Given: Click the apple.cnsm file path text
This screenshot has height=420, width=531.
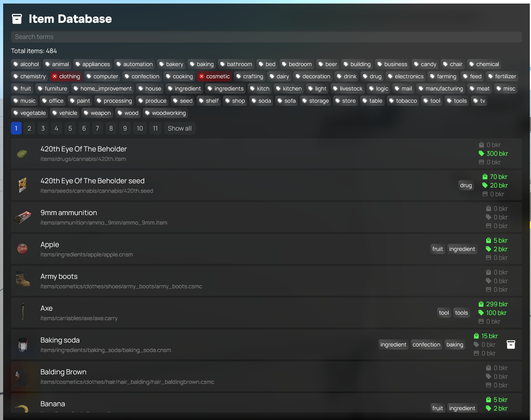Looking at the screenshot, I should pyautogui.click(x=86, y=254).
